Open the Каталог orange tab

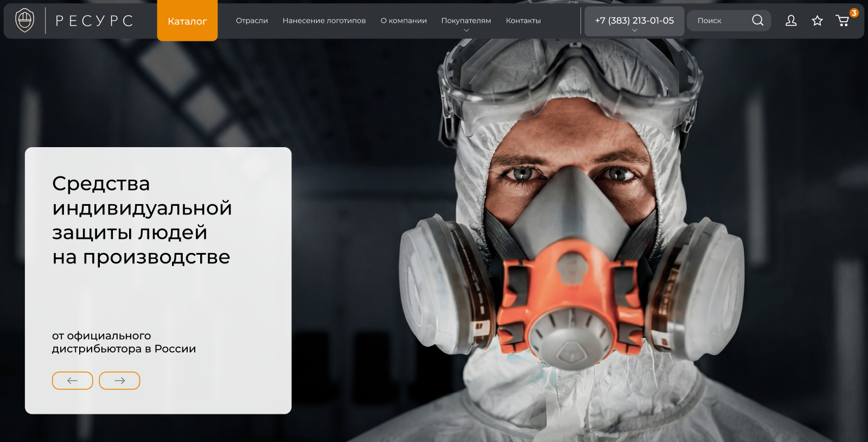[187, 21]
